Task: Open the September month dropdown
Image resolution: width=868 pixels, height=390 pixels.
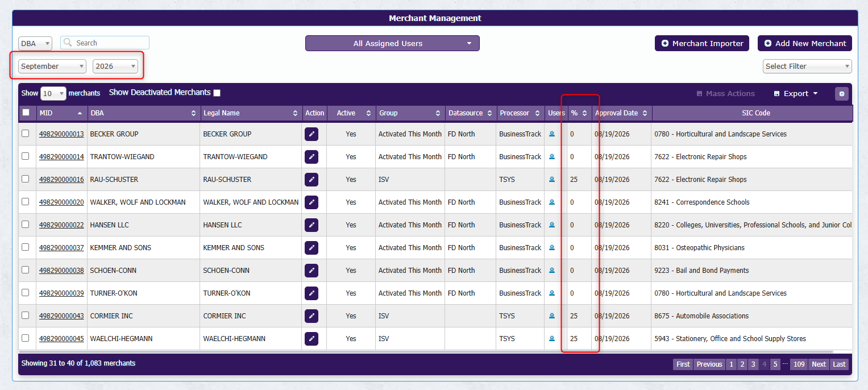Action: coord(52,67)
